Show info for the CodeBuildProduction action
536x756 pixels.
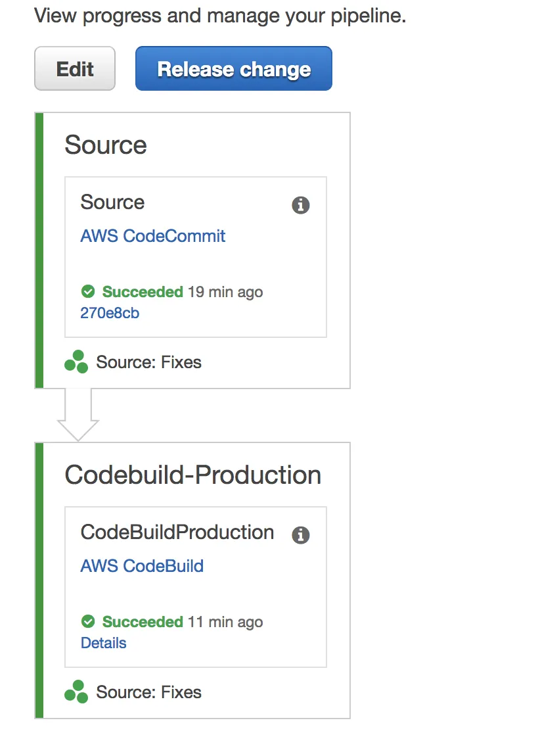300,535
